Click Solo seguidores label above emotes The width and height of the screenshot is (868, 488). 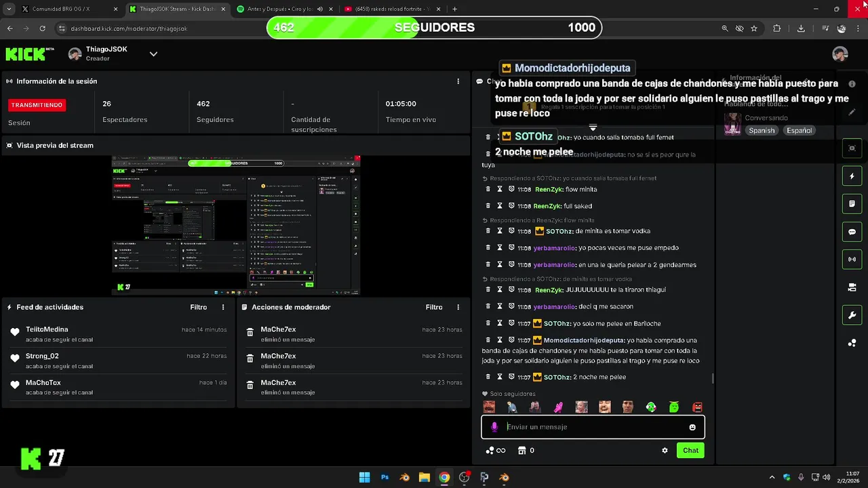point(513,394)
